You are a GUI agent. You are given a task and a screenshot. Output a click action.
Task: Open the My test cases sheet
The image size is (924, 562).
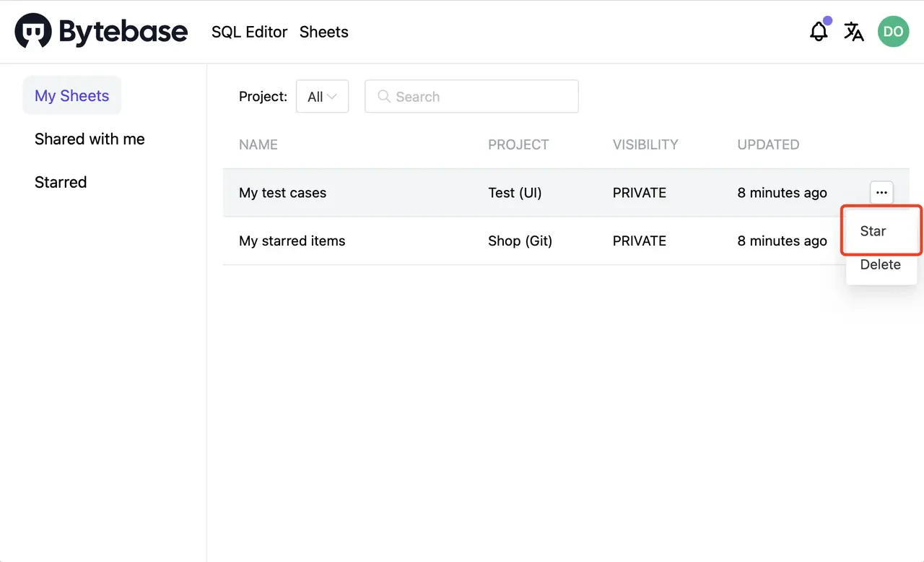tap(282, 193)
